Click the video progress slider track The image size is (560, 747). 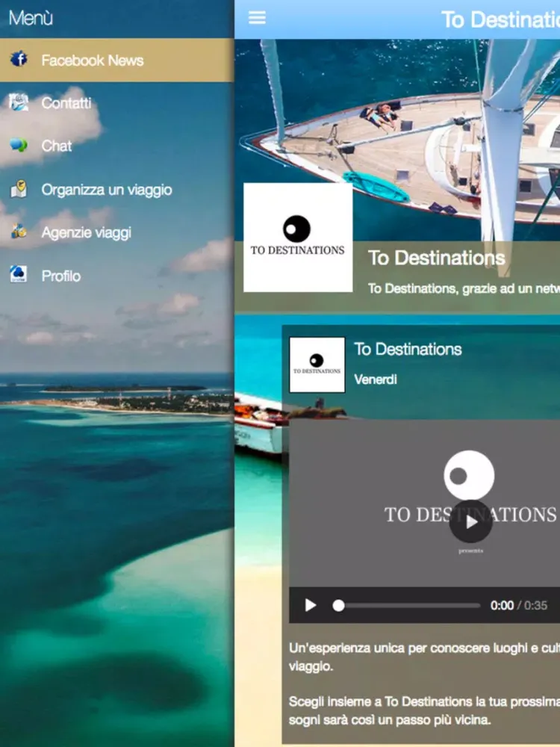point(409,606)
